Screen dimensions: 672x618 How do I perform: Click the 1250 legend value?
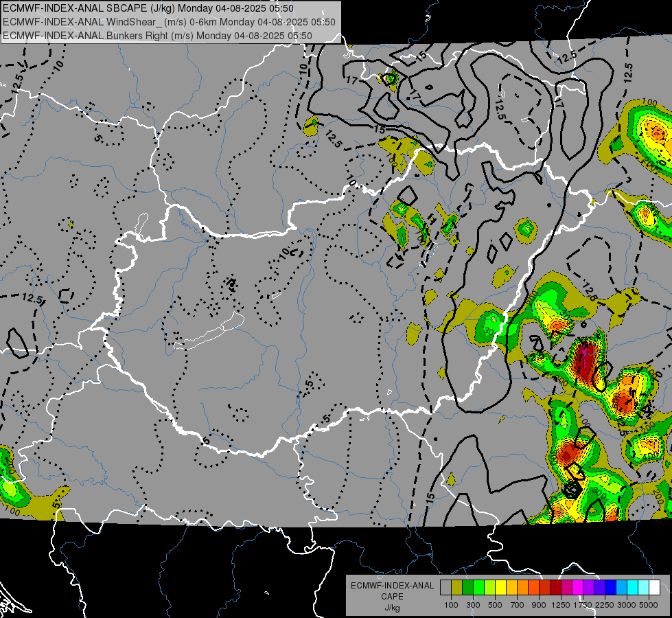(561, 605)
